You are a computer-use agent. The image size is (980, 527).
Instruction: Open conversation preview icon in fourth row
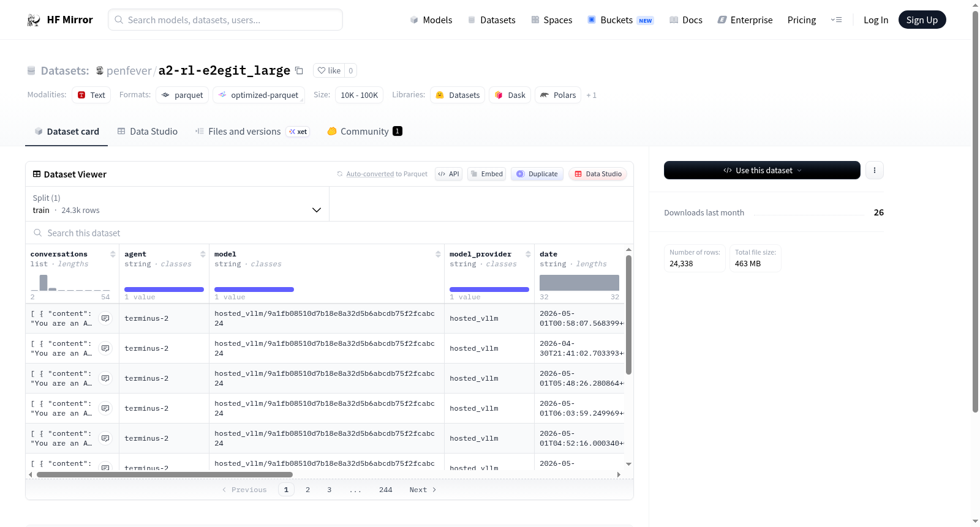[105, 408]
